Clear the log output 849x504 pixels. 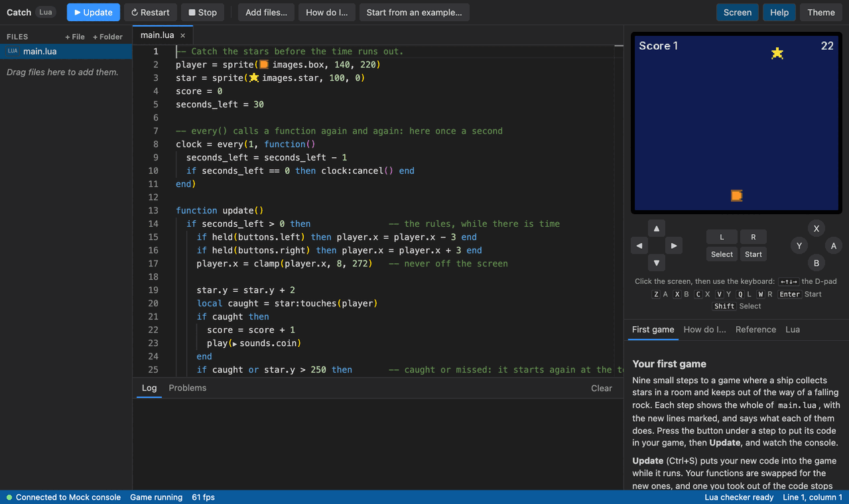coord(602,388)
